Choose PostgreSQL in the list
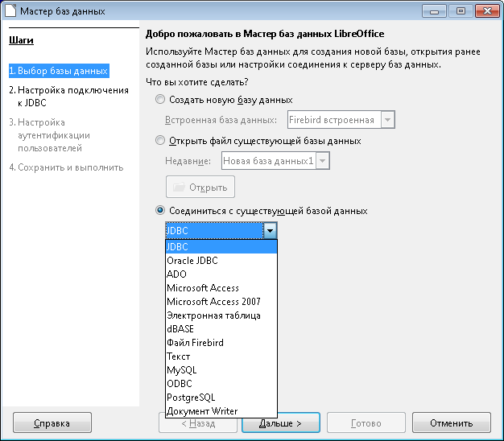 point(221,398)
